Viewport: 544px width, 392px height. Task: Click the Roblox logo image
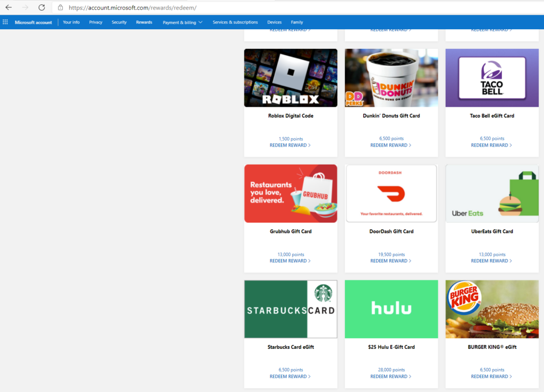point(291,78)
